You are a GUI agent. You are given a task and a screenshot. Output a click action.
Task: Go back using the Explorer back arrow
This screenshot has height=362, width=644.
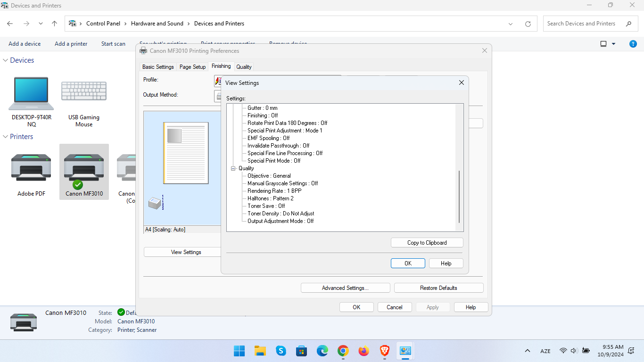click(10, 24)
